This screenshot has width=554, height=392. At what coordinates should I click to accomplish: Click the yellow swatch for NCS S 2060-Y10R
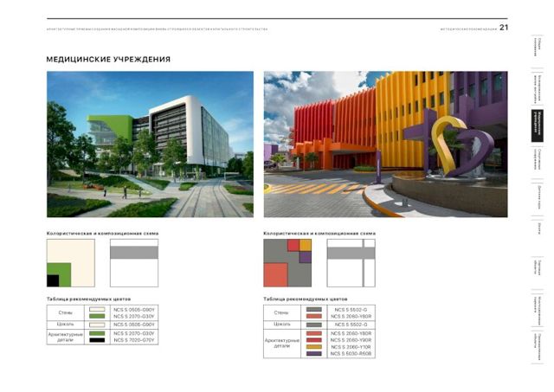(314, 347)
